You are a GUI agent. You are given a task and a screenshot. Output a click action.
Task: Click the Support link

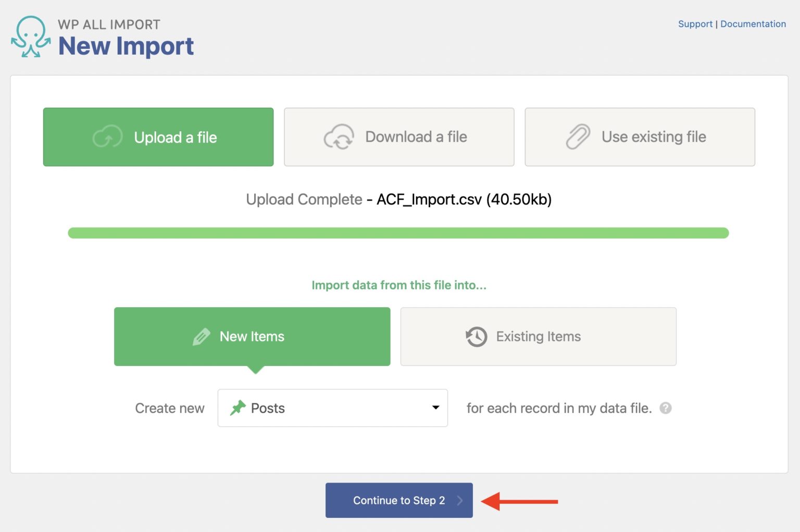(x=695, y=23)
